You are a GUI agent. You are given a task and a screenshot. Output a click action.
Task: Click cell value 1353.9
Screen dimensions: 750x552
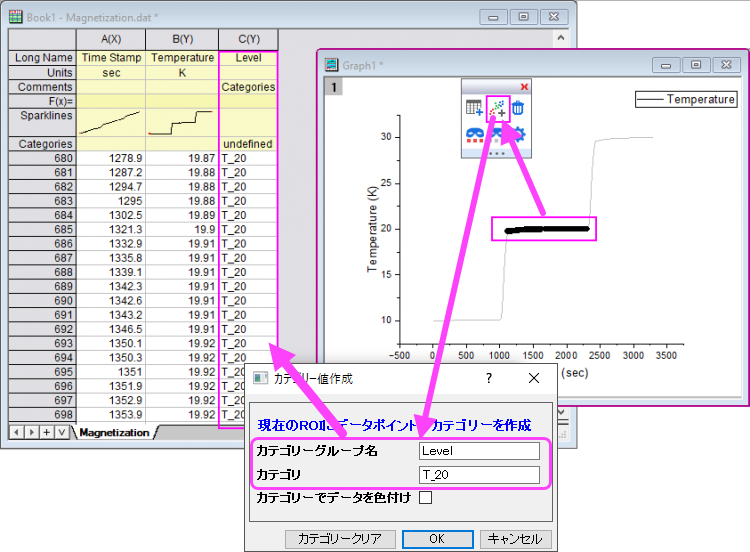(111, 415)
